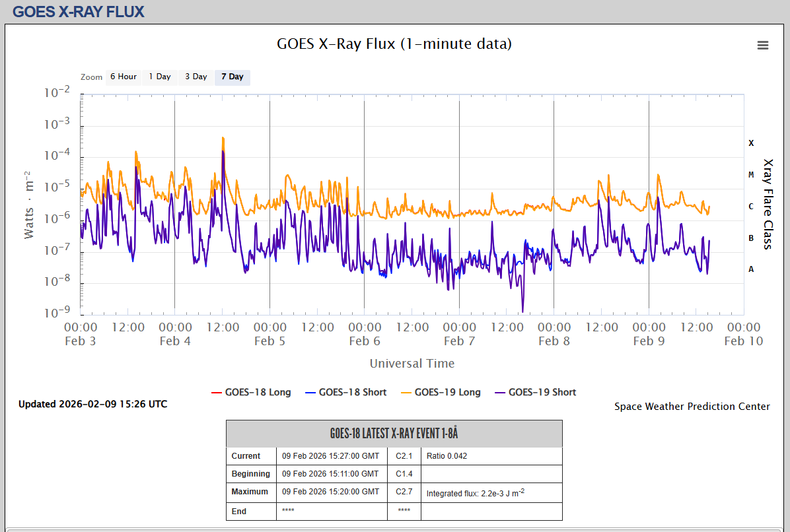Set chart zoom to 3 Day
This screenshot has width=790, height=532.
tap(196, 77)
